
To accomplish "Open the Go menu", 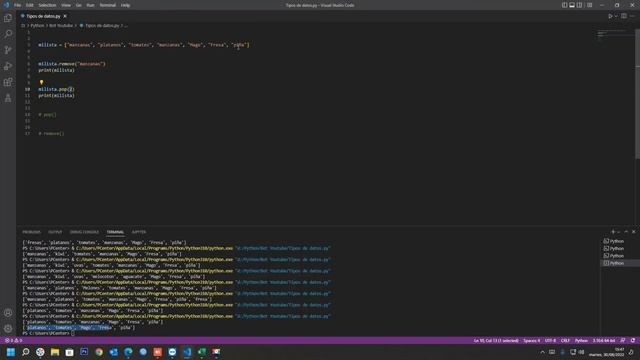I will point(78,5).
